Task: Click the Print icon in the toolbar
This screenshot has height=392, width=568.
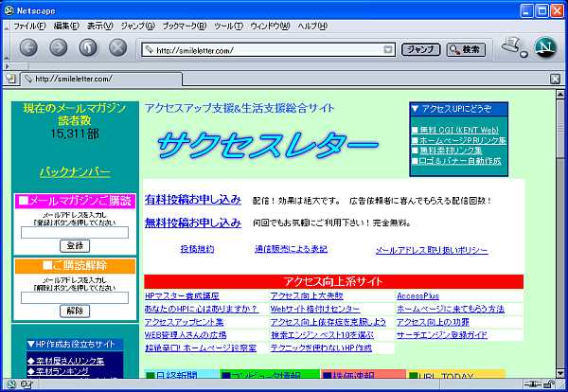Action: click(512, 46)
